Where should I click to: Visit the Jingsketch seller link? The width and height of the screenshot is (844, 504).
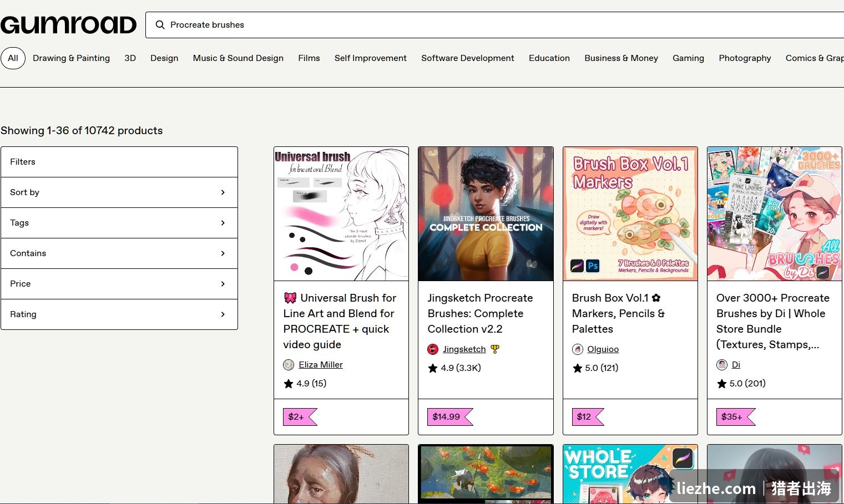click(x=464, y=349)
